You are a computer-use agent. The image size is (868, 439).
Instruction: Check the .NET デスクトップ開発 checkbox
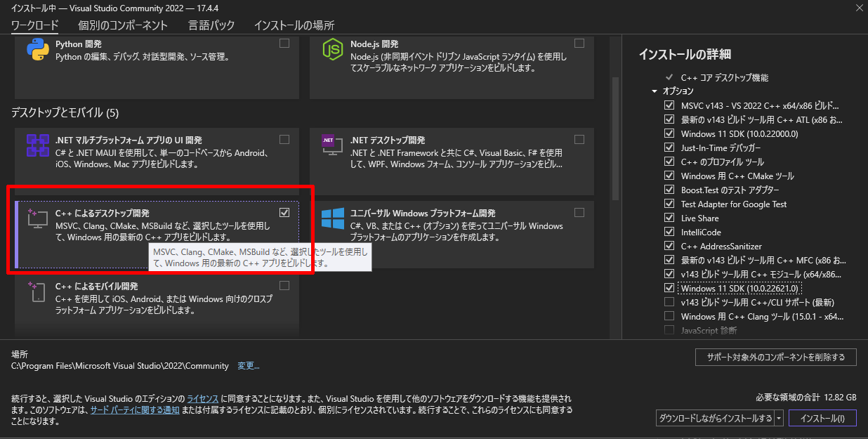[x=579, y=139]
